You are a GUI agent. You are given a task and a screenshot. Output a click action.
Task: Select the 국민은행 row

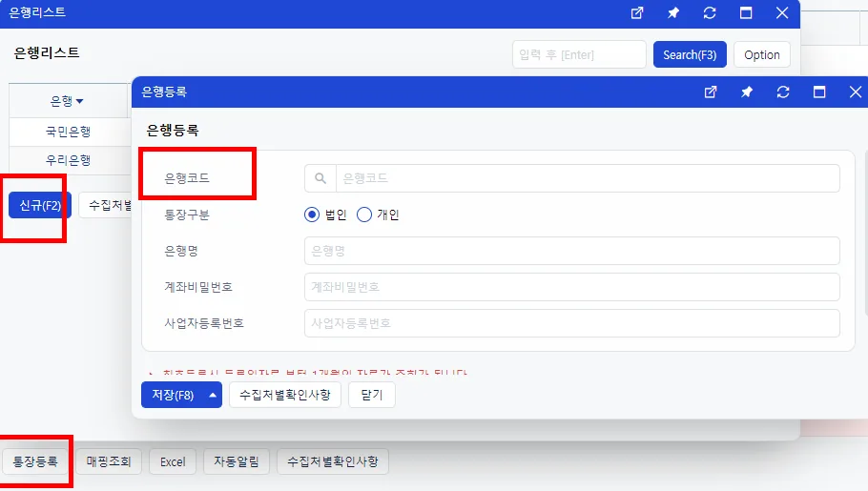point(69,132)
